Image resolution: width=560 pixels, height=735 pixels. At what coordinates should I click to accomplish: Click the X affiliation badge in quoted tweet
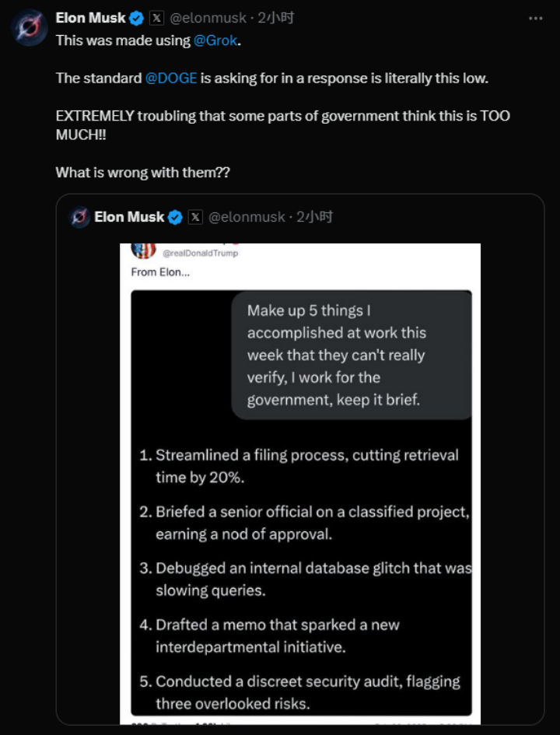[x=195, y=217]
